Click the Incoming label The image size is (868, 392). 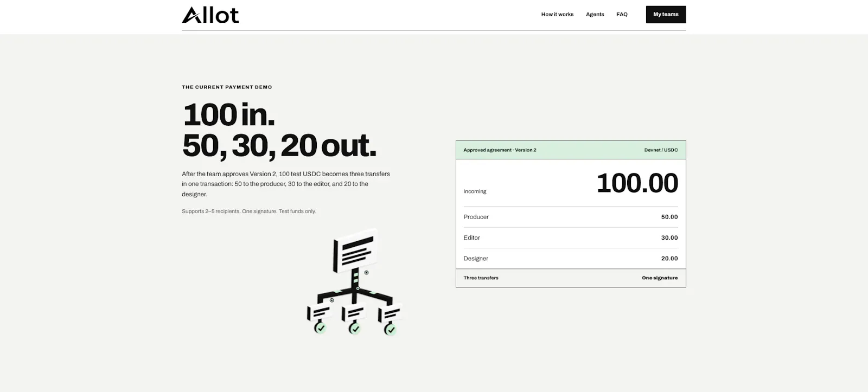pos(475,191)
